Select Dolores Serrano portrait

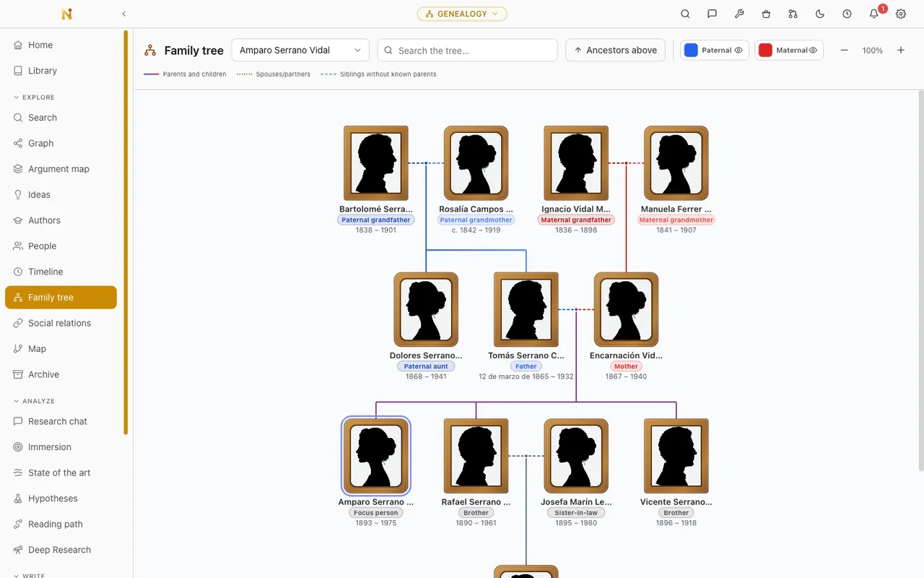426,309
